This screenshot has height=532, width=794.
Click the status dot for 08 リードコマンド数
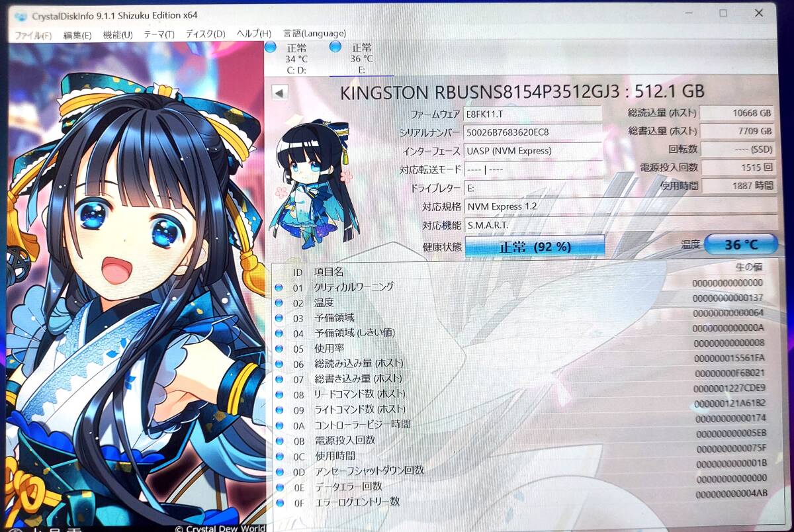click(x=278, y=395)
